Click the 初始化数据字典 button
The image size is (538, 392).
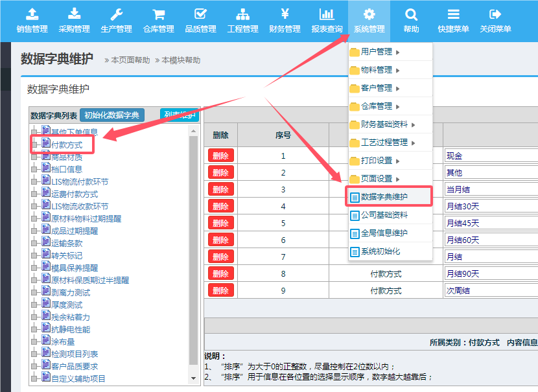[112, 115]
